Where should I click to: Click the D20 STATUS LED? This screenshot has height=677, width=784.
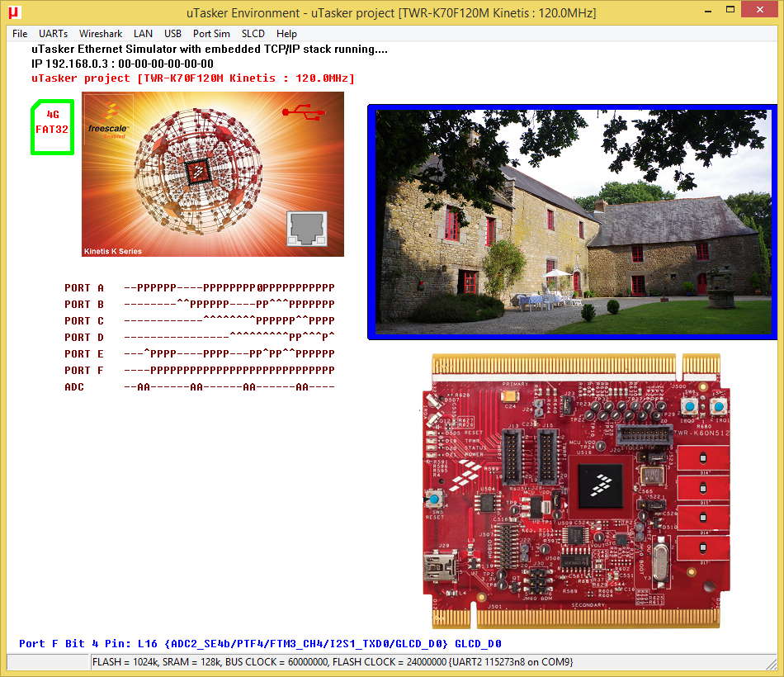click(x=432, y=447)
